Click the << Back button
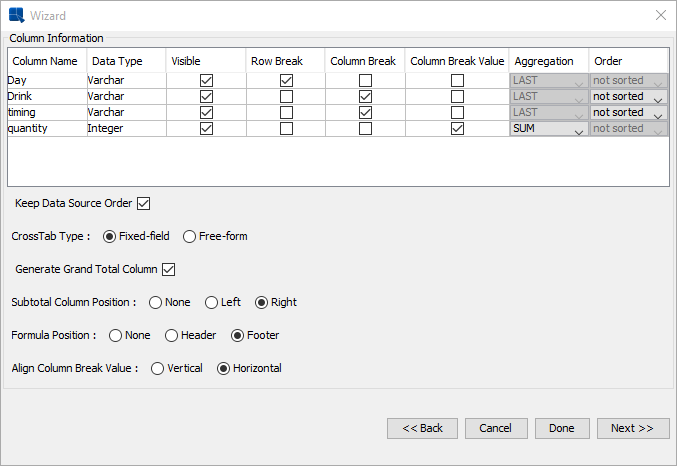Viewport: 677px width, 466px height. pyautogui.click(x=422, y=428)
